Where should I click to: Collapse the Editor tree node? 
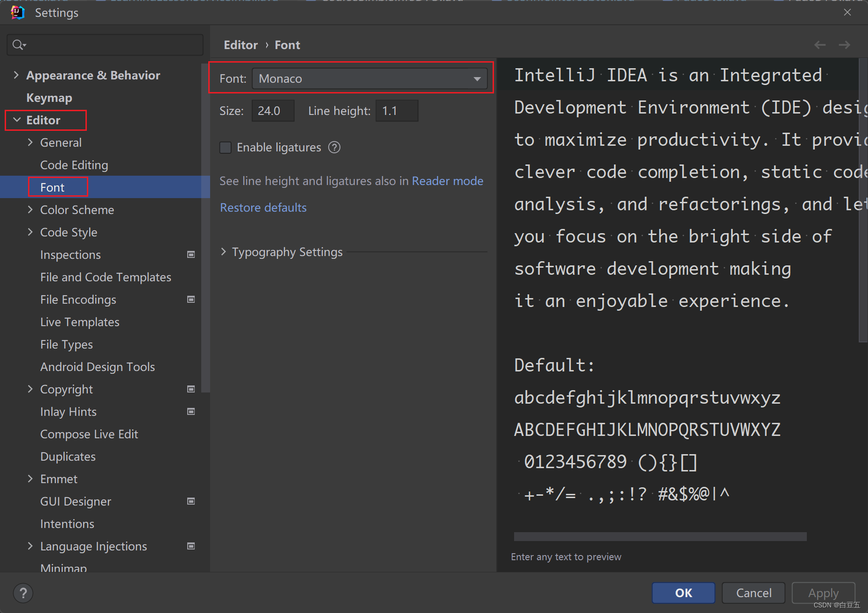pos(16,120)
